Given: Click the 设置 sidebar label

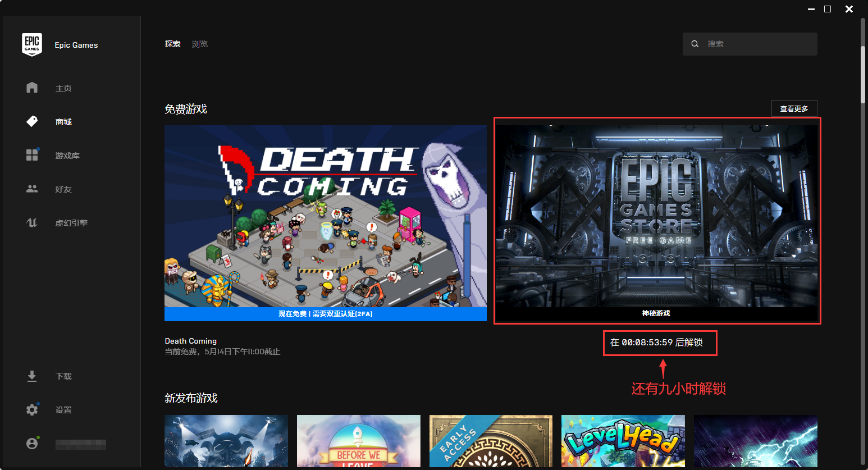Looking at the screenshot, I should [x=63, y=410].
